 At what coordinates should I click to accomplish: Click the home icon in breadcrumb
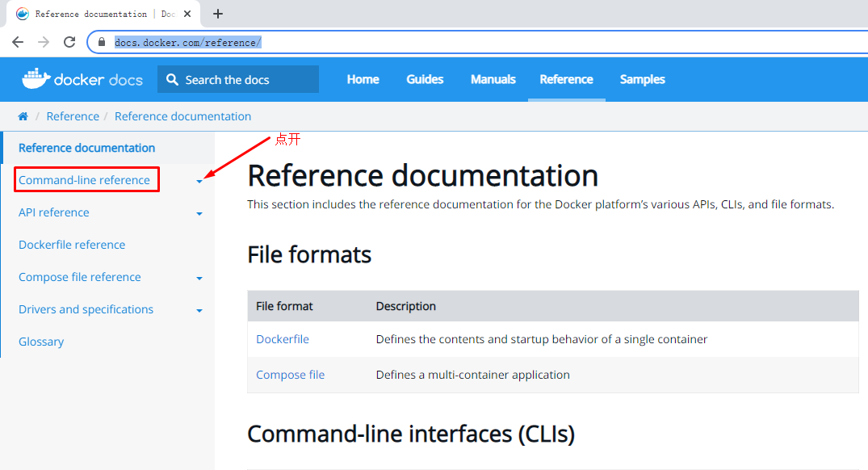pyautogui.click(x=23, y=116)
